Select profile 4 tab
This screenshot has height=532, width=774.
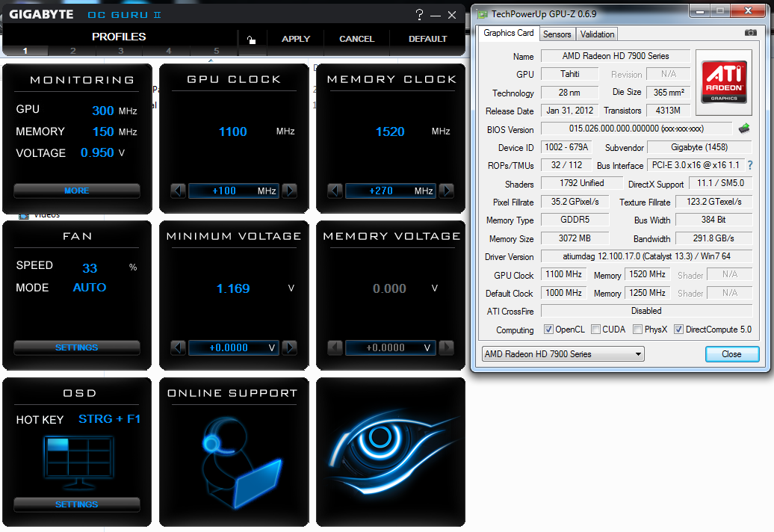click(x=168, y=51)
